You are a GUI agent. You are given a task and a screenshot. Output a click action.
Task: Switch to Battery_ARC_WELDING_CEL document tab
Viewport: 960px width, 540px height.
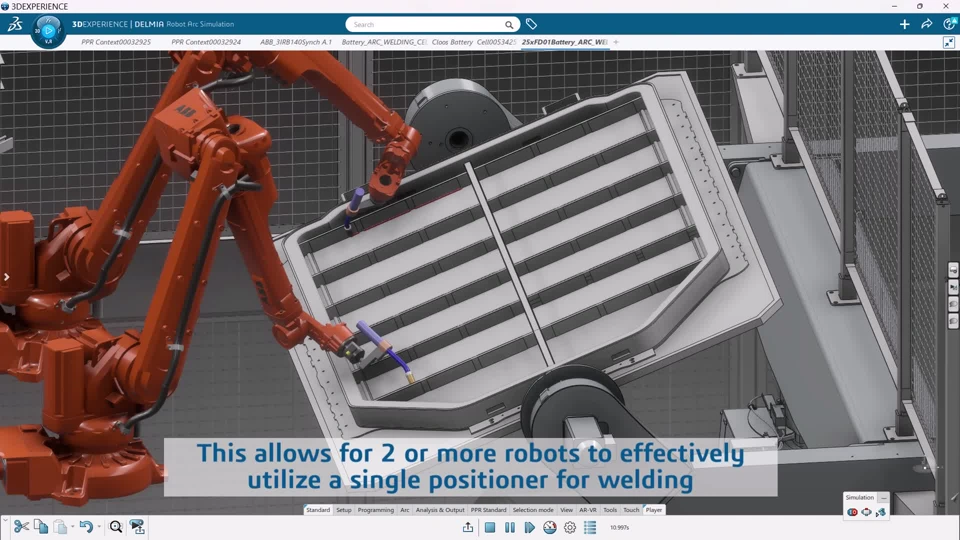384,42
